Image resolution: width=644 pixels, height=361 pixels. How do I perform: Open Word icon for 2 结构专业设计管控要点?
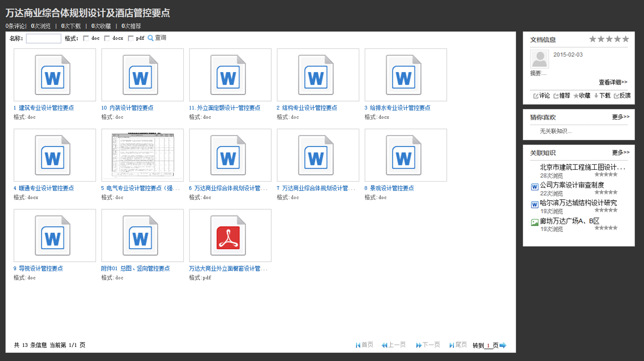[316, 75]
